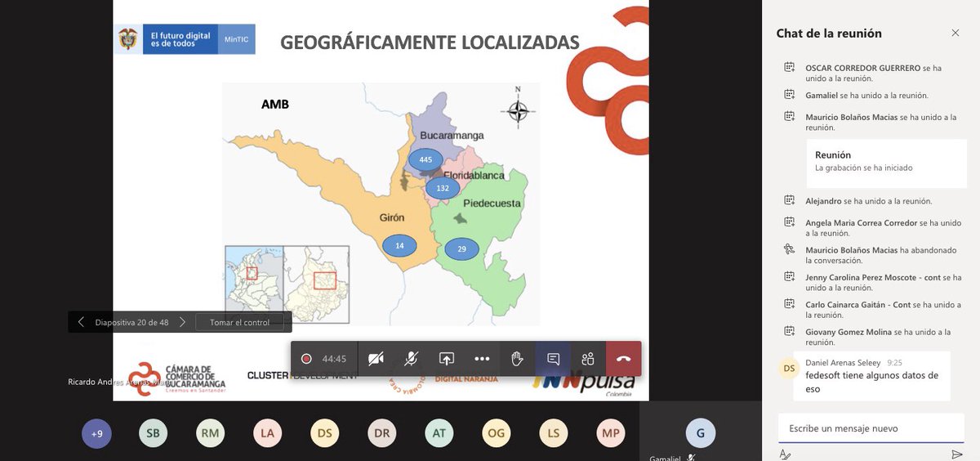Screen dimensions: 980x461
Task: Click the Chat de la reunión title
Action: click(829, 34)
